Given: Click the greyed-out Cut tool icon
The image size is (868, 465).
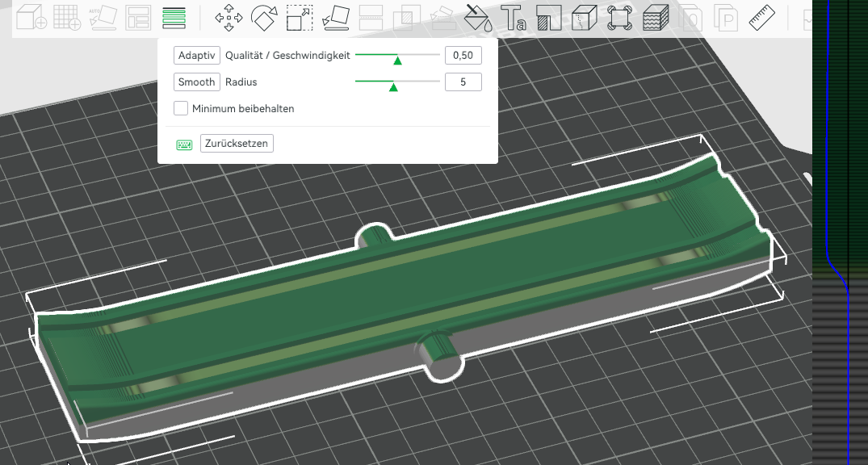Looking at the screenshot, I should tap(371, 18).
